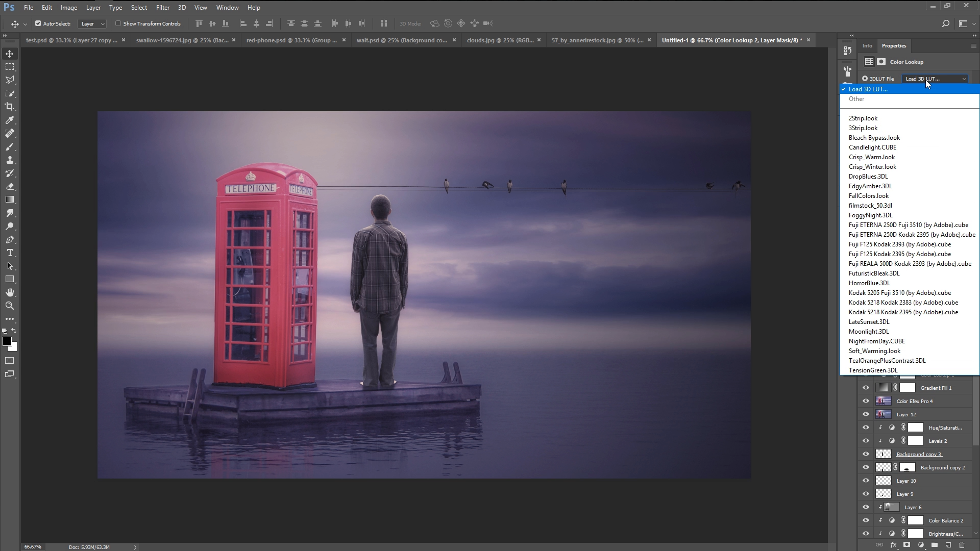Open the tool preset picker arrow
Screen dimensions: 980x551
pyautogui.click(x=25, y=24)
